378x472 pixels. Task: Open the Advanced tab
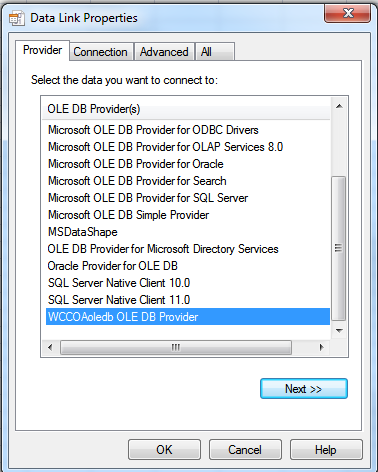[x=164, y=52]
